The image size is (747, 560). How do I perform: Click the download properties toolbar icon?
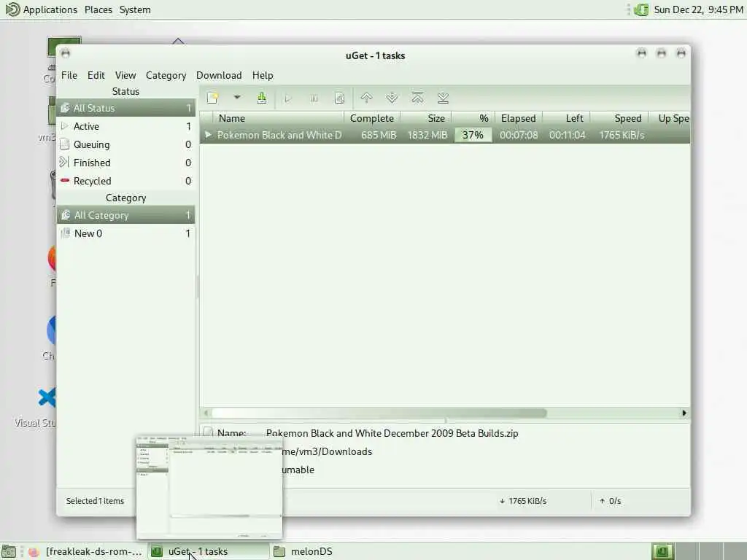tap(339, 98)
